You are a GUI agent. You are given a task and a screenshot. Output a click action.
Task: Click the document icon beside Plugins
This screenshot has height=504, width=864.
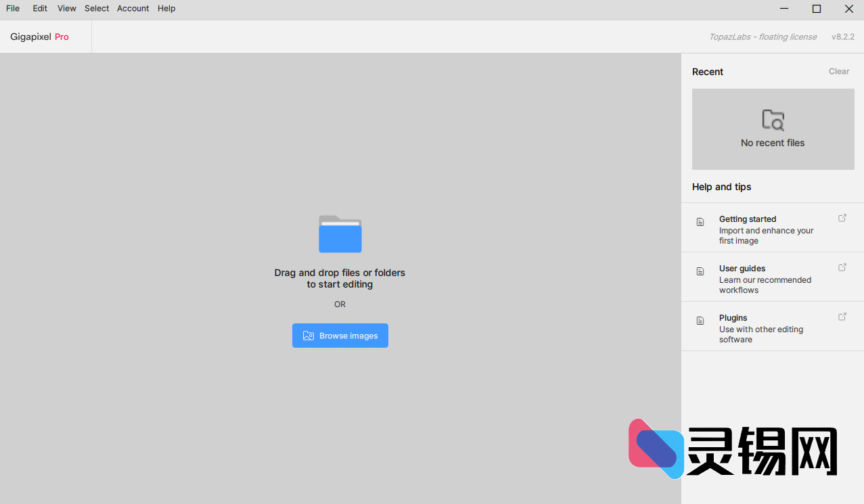tap(700, 321)
